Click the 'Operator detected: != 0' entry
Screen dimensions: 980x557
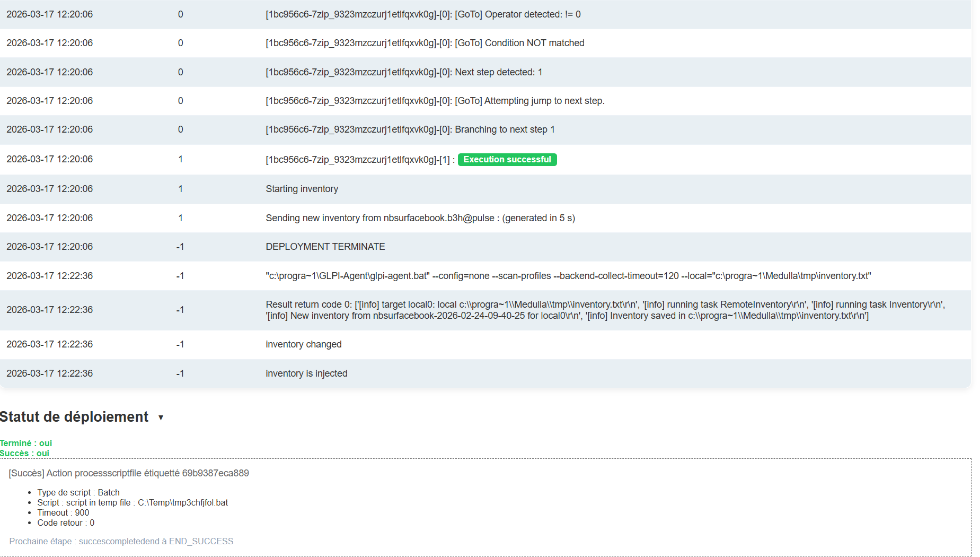pos(422,14)
